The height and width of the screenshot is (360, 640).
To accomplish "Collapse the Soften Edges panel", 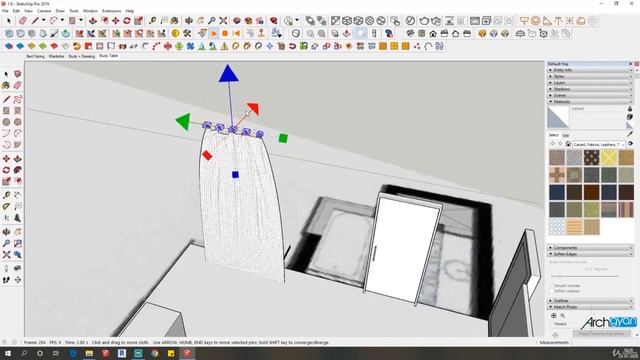I will [590, 254].
